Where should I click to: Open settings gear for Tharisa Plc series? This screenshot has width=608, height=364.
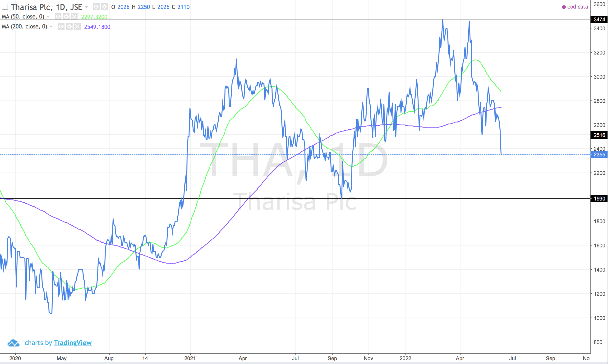click(x=104, y=7)
